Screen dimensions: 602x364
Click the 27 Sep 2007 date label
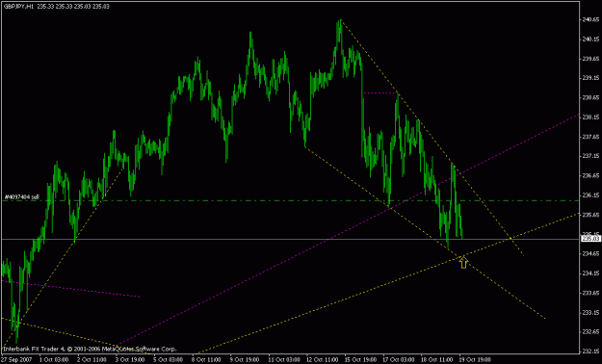[x=15, y=359]
